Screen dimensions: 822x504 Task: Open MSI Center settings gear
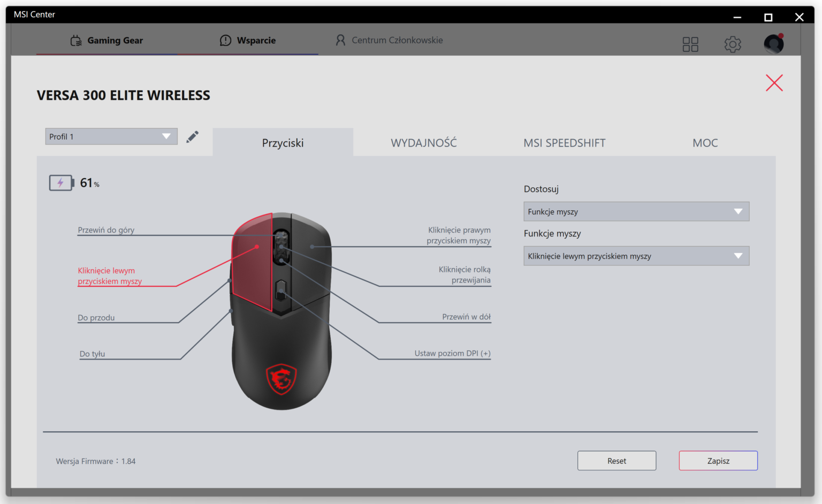(733, 44)
